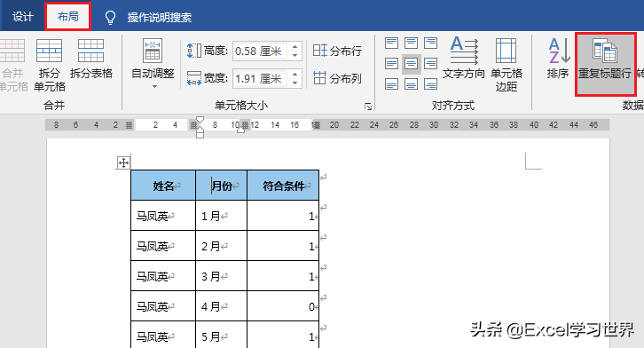
Task: Align cell text top left
Action: point(391,43)
